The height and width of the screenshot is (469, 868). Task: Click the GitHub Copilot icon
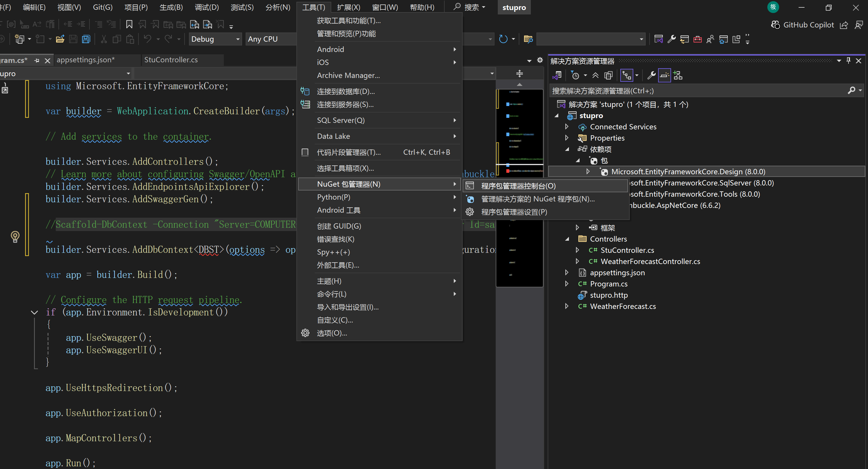pyautogui.click(x=775, y=25)
